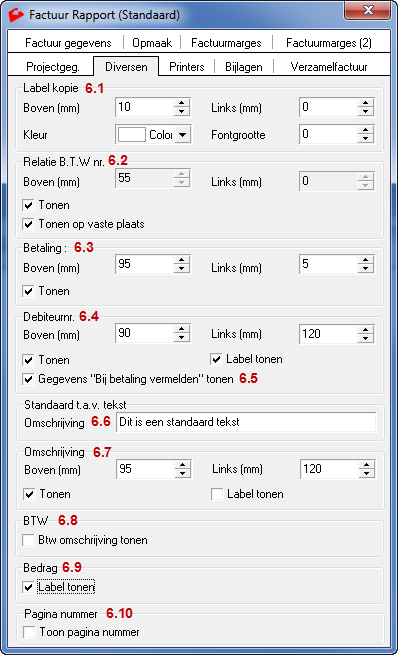398x655 pixels.
Task: Click the red application icon in title bar
Action: [x=16, y=15]
